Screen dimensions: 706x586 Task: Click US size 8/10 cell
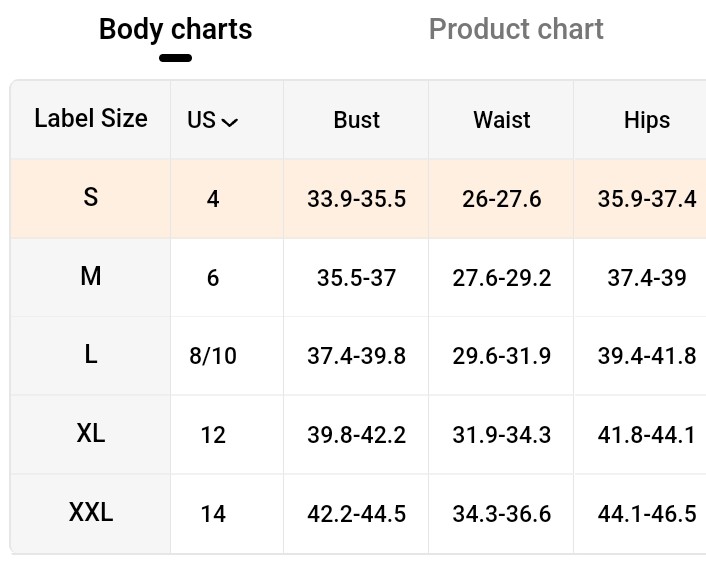point(213,356)
